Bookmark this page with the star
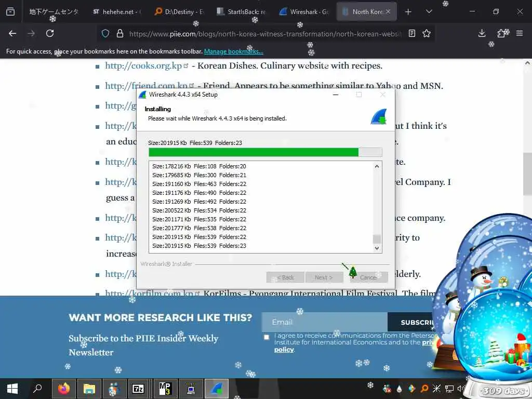Viewport: 532px width, 399px height. click(x=427, y=33)
